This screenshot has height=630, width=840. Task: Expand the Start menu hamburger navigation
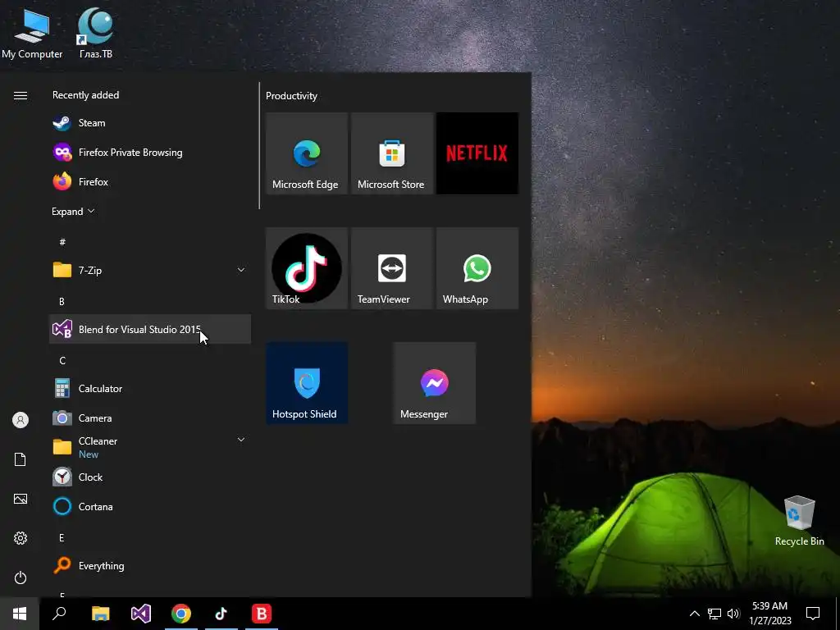click(x=21, y=95)
